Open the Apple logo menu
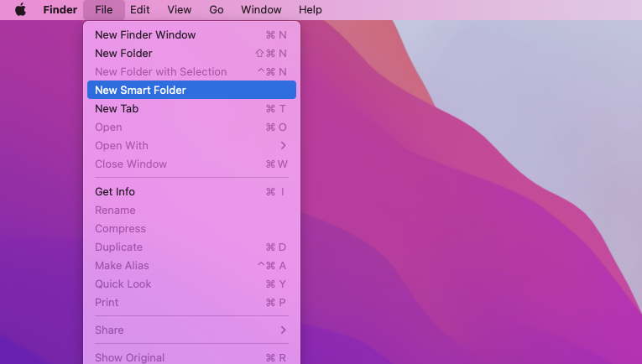Image resolution: width=642 pixels, height=364 pixels. coord(20,9)
